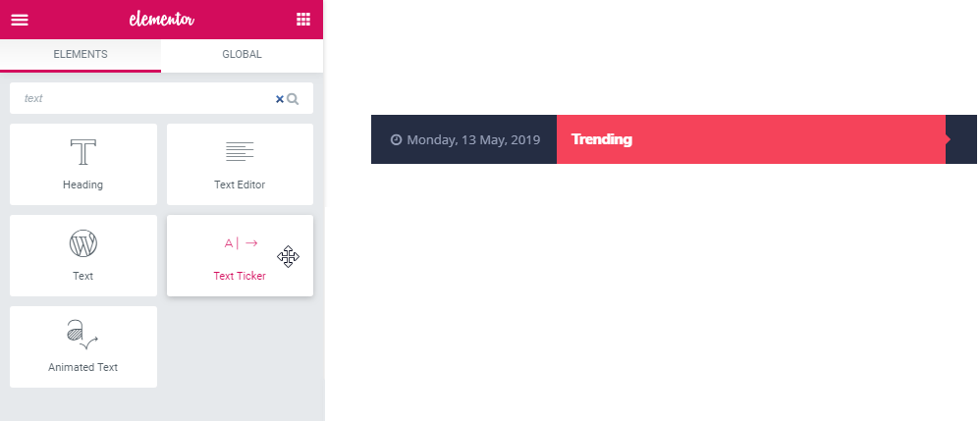The width and height of the screenshot is (980, 421).
Task: Click the Trending label in ticker
Action: click(x=601, y=139)
